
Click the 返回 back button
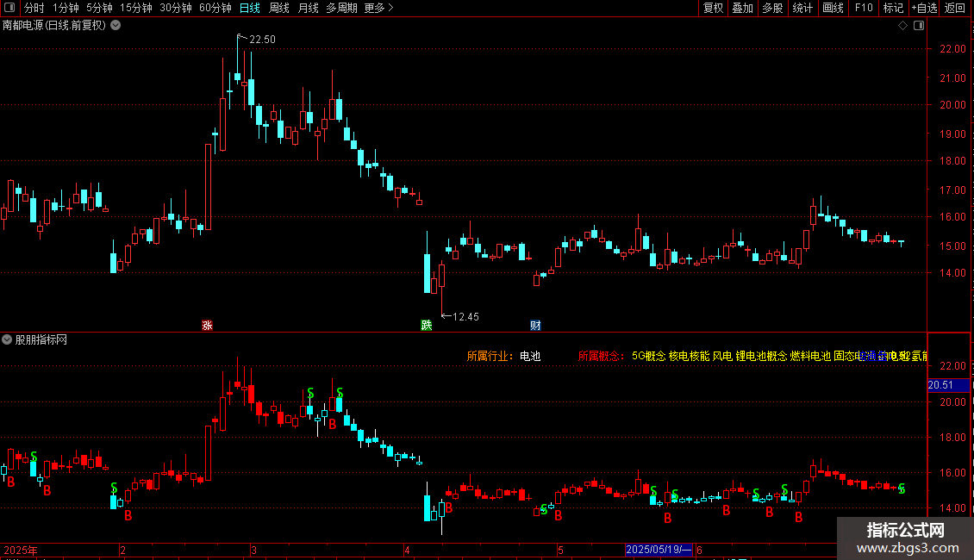tap(955, 8)
